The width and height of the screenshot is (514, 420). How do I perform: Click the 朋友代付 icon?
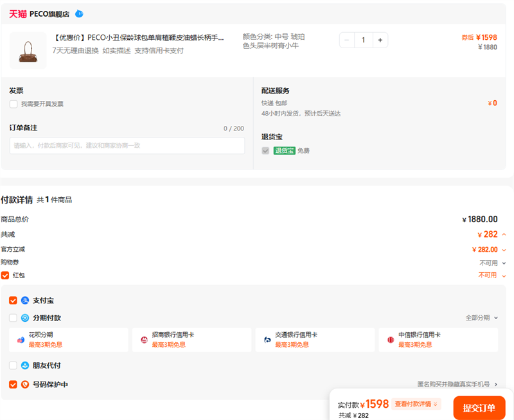(25, 365)
